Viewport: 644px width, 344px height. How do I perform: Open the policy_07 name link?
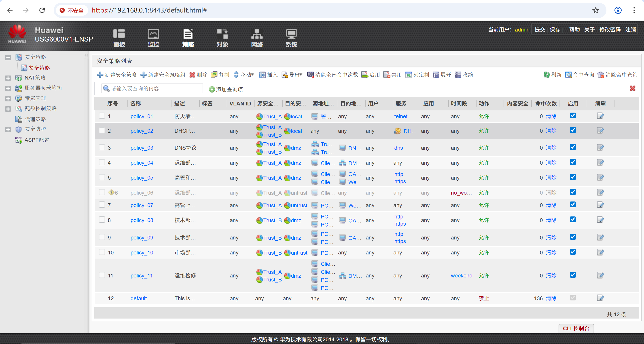(142, 205)
